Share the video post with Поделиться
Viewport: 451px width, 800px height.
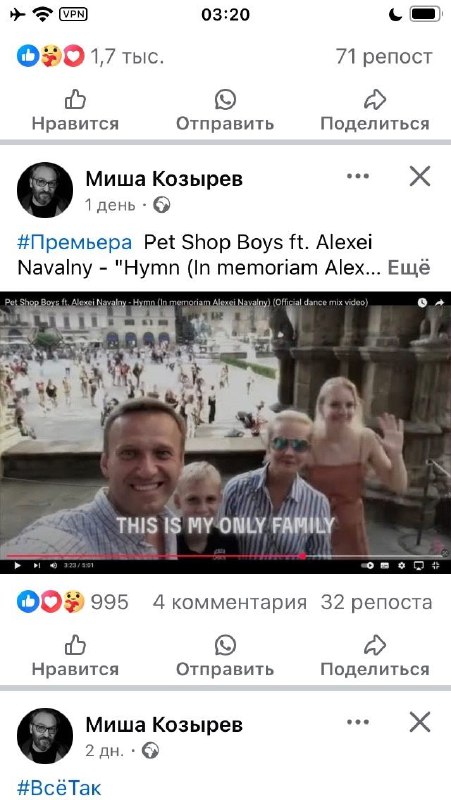(375, 657)
